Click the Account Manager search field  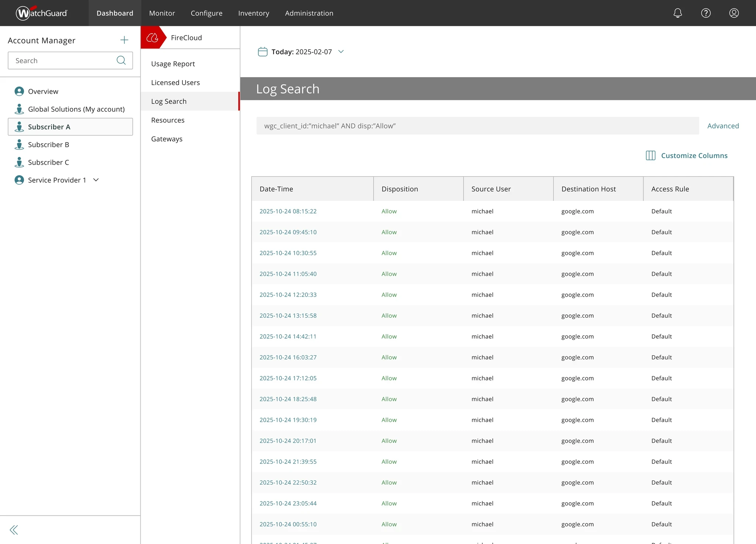point(70,61)
